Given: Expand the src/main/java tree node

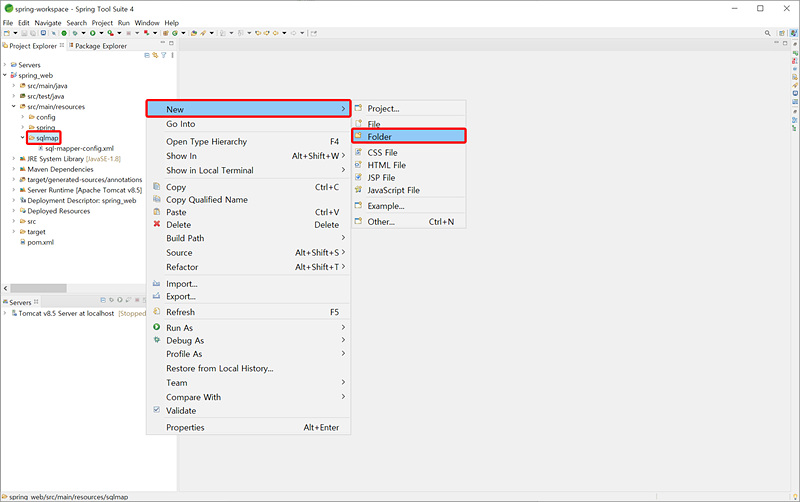Looking at the screenshot, I should click(14, 86).
